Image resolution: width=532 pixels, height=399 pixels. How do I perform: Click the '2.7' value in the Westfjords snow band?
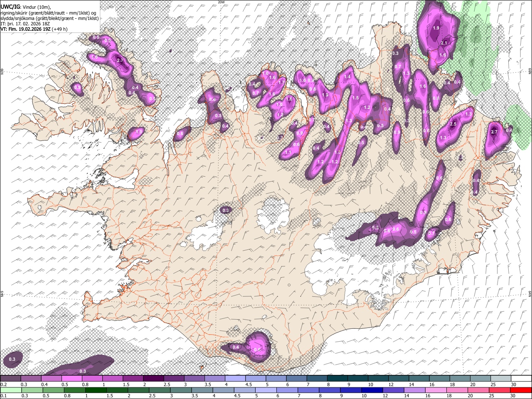[121, 61]
